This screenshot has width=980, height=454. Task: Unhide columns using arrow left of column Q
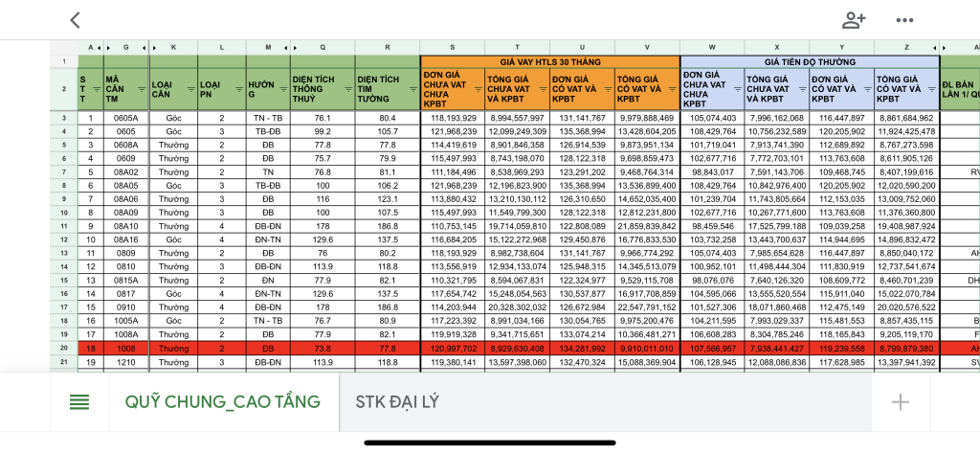point(296,48)
